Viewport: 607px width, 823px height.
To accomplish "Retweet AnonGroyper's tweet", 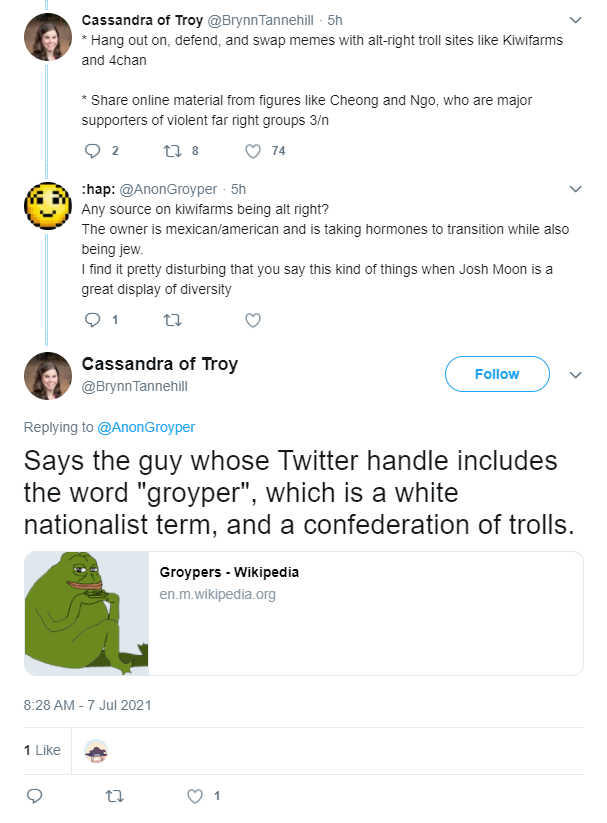I will [172, 320].
